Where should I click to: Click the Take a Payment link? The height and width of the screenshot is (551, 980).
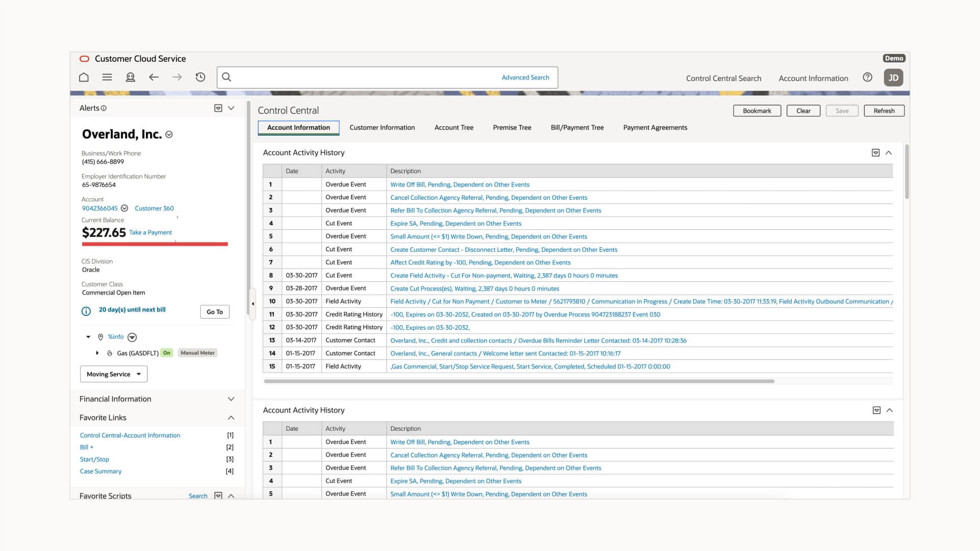point(150,232)
